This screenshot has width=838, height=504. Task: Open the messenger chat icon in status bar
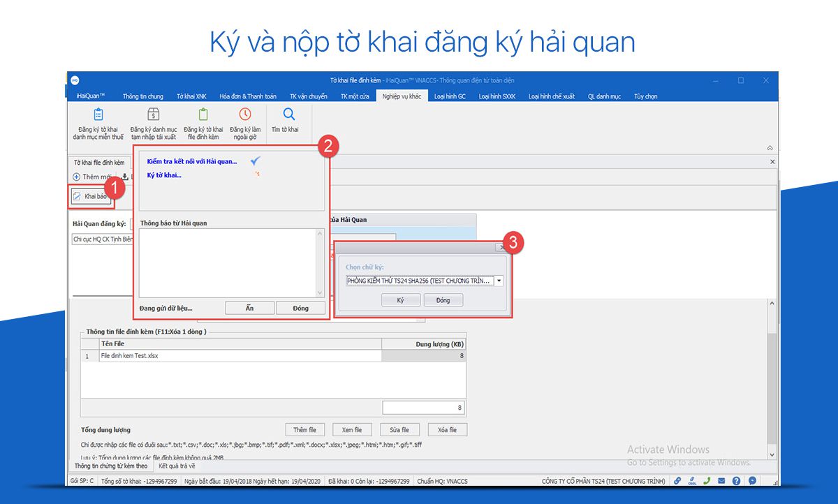click(752, 480)
